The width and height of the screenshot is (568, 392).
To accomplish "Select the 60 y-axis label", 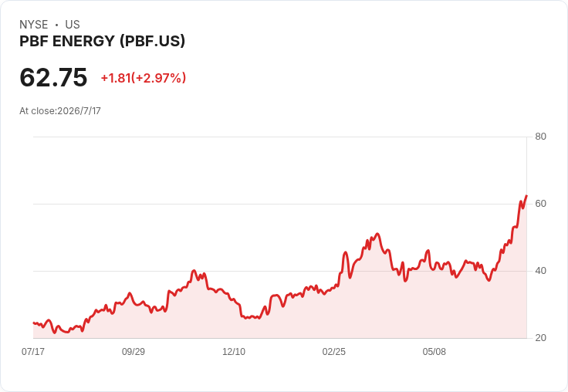I will [540, 204].
